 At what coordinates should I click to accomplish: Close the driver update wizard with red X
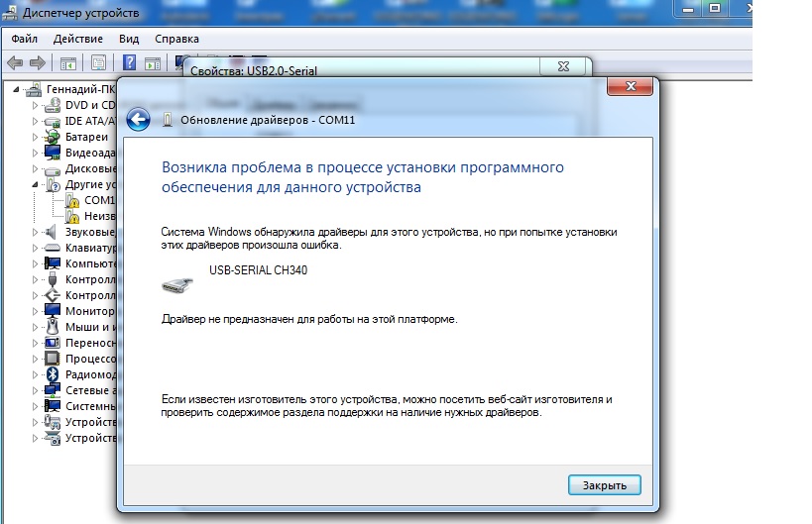(x=630, y=86)
